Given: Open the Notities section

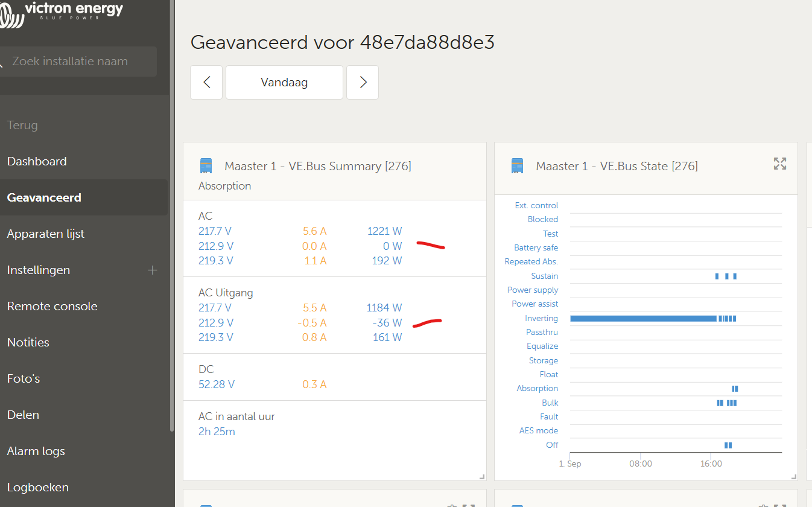Looking at the screenshot, I should point(28,342).
